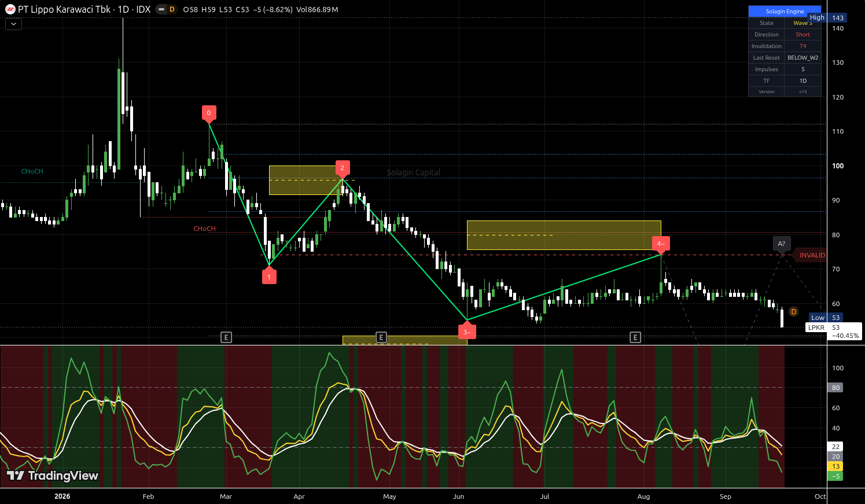Click the wave 4~ label marker
This screenshot has width=865, height=504.
point(661,244)
